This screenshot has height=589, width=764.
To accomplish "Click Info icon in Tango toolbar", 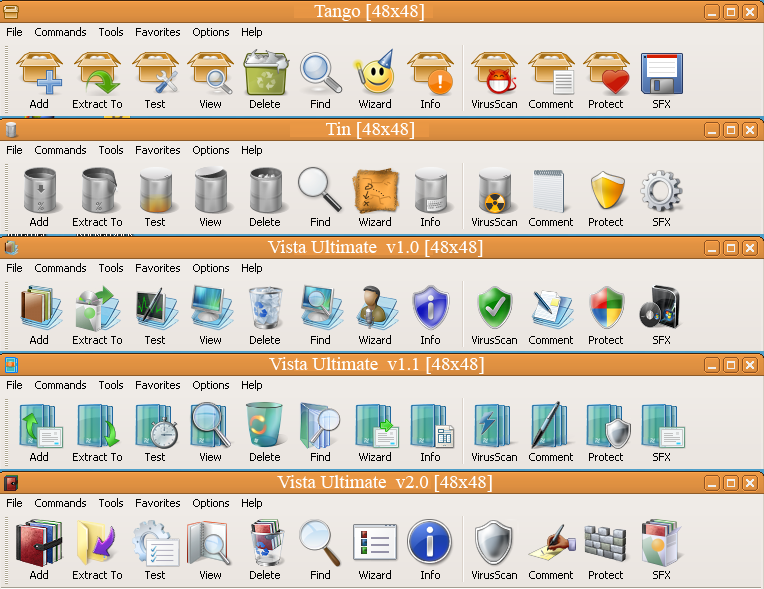I will (430, 73).
